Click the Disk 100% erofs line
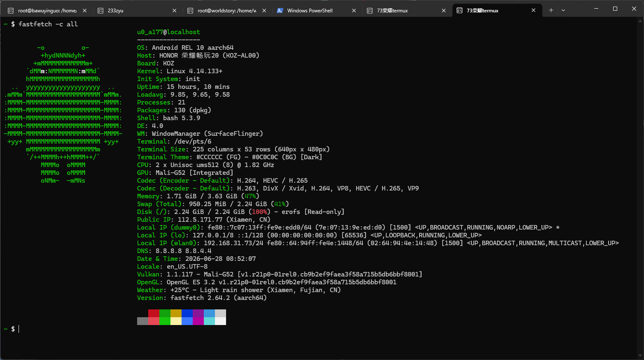644x360 pixels. (x=241, y=212)
